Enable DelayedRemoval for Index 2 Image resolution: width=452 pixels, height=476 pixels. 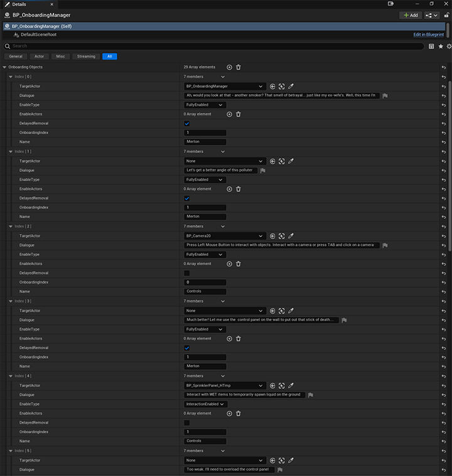(186, 273)
